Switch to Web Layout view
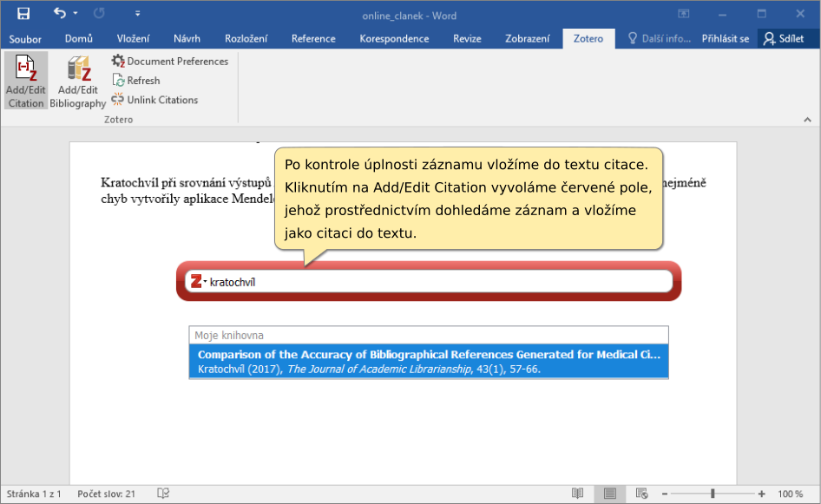Image resolution: width=821 pixels, height=504 pixels. tap(641, 494)
